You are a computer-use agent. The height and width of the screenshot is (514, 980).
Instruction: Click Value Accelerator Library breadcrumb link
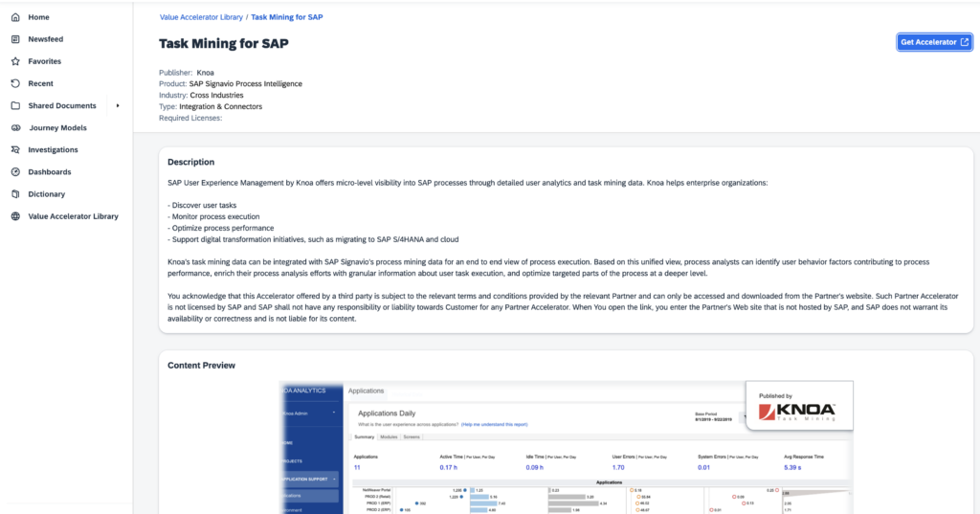[201, 17]
